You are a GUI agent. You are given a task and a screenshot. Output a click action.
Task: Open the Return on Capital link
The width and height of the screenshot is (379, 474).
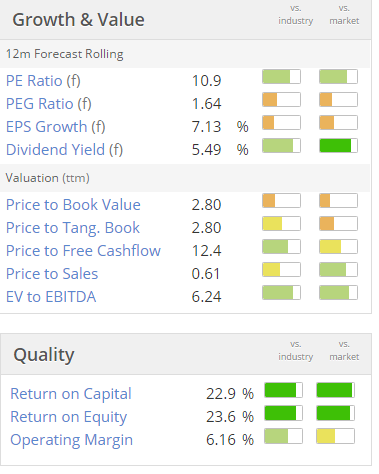71,394
